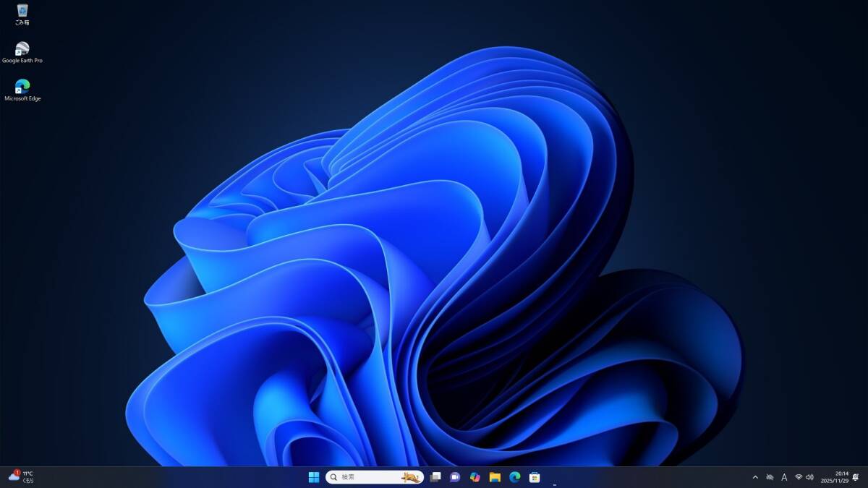This screenshot has height=488, width=868.
Task: Open notifications via the bell icon
Action: [856, 477]
